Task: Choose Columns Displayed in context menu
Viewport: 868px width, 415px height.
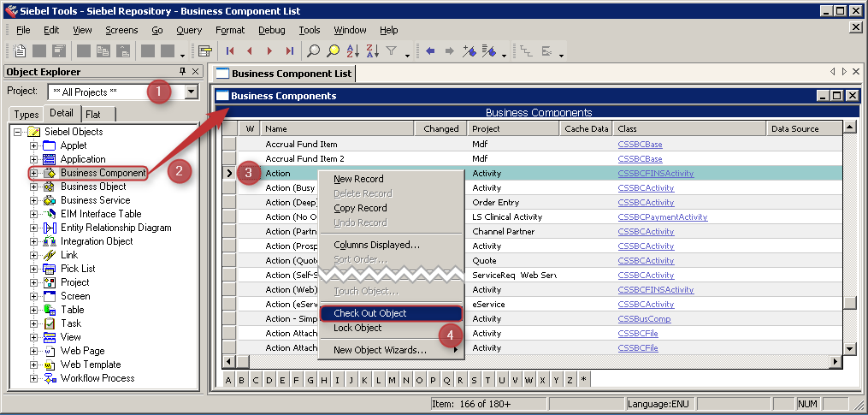Action: click(391, 245)
